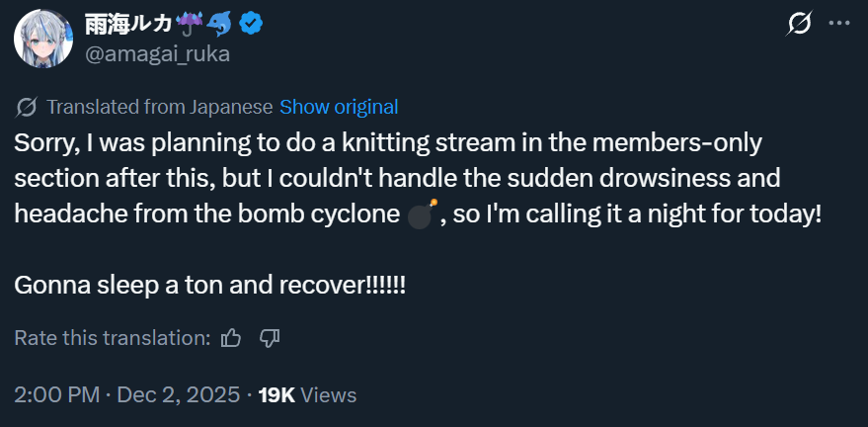Open the three-dot more options menu
This screenshot has height=427, width=868.
(838, 24)
